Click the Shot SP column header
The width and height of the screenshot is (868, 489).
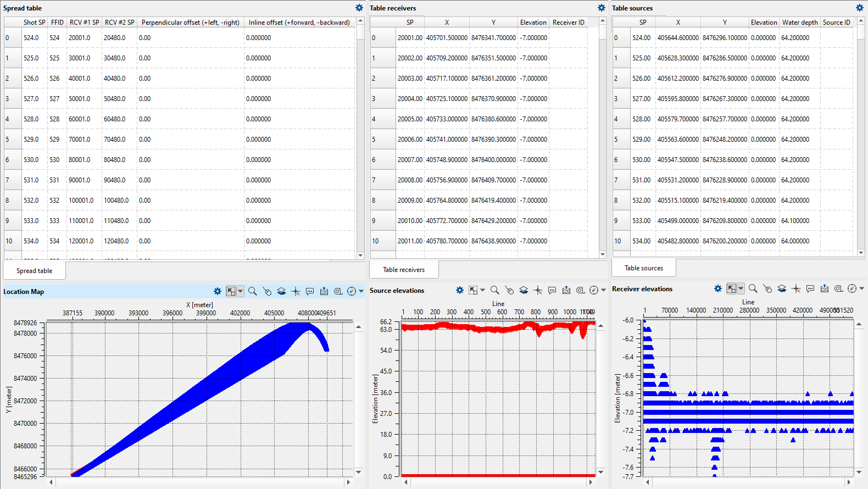pos(34,23)
